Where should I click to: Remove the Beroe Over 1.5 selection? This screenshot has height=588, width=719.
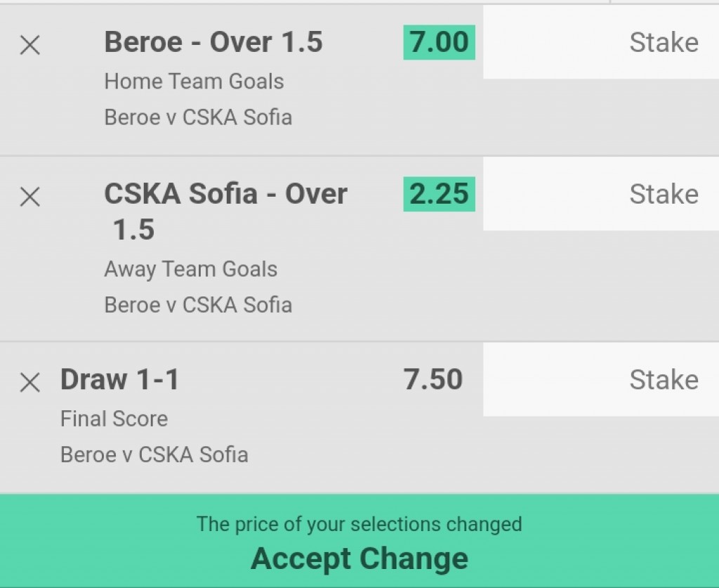(x=30, y=46)
